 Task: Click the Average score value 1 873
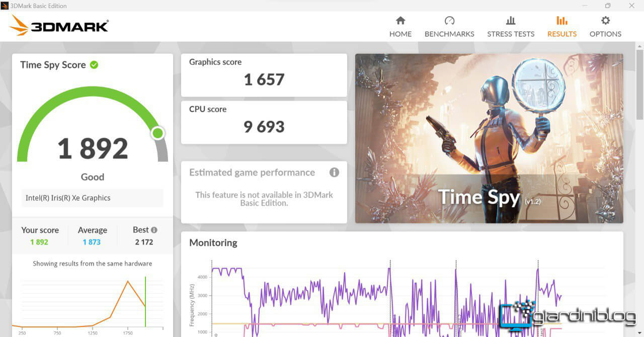(x=92, y=242)
